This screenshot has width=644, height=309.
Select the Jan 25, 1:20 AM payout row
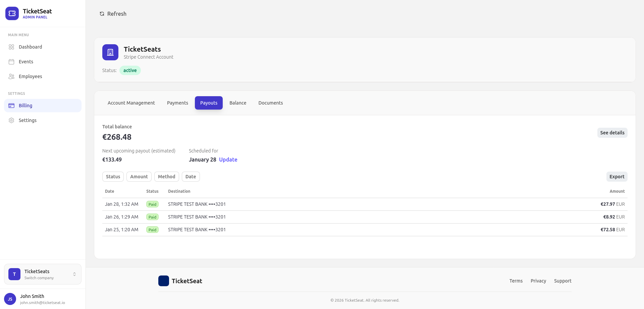click(x=365, y=230)
